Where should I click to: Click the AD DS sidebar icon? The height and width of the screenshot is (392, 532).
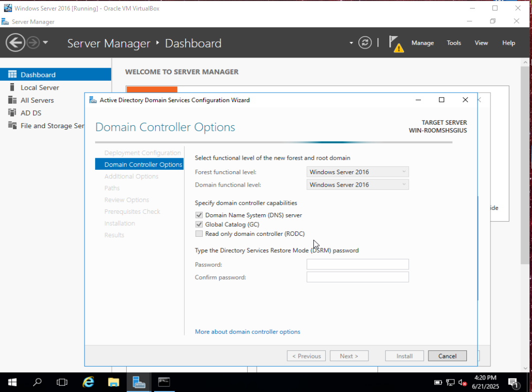12,113
